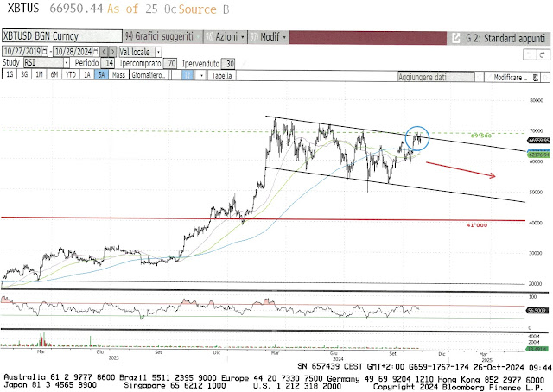This screenshot has width=553, height=392.
Task: Click the previous period arrow button
Action: coord(104,52)
